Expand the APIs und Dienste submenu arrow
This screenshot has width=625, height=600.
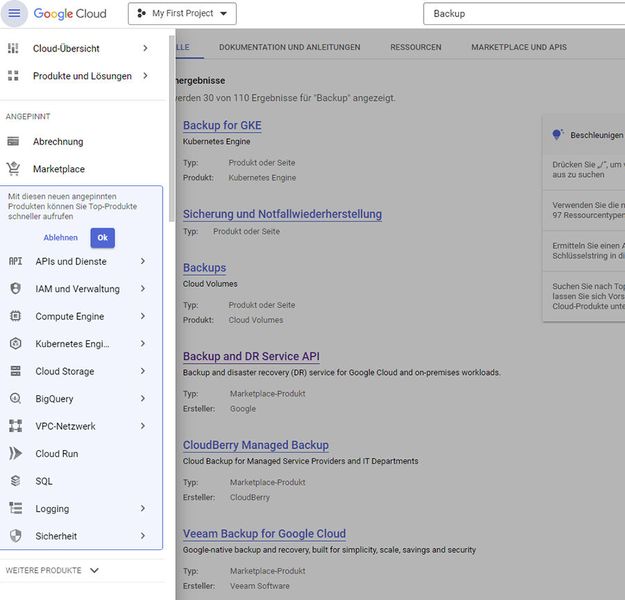143,261
